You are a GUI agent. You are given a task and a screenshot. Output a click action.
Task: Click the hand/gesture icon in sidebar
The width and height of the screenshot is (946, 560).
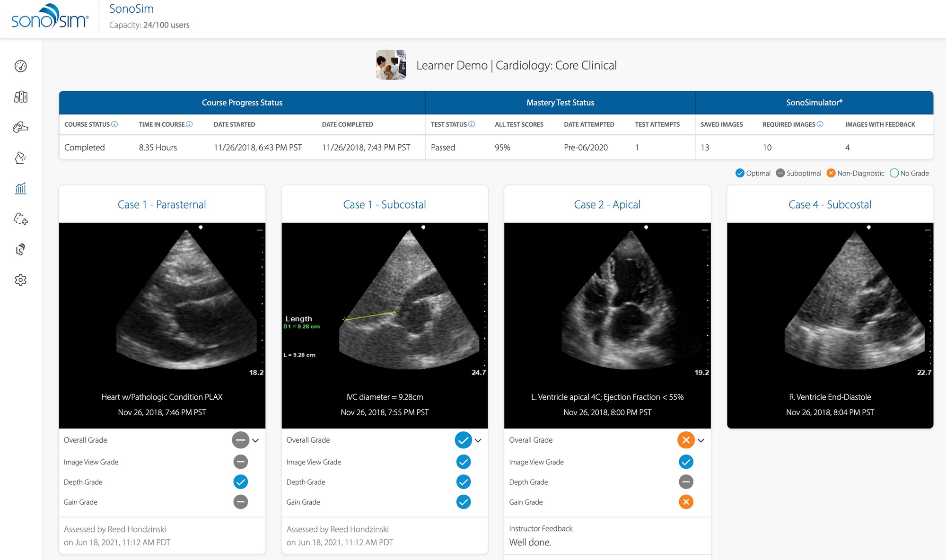[x=21, y=125]
